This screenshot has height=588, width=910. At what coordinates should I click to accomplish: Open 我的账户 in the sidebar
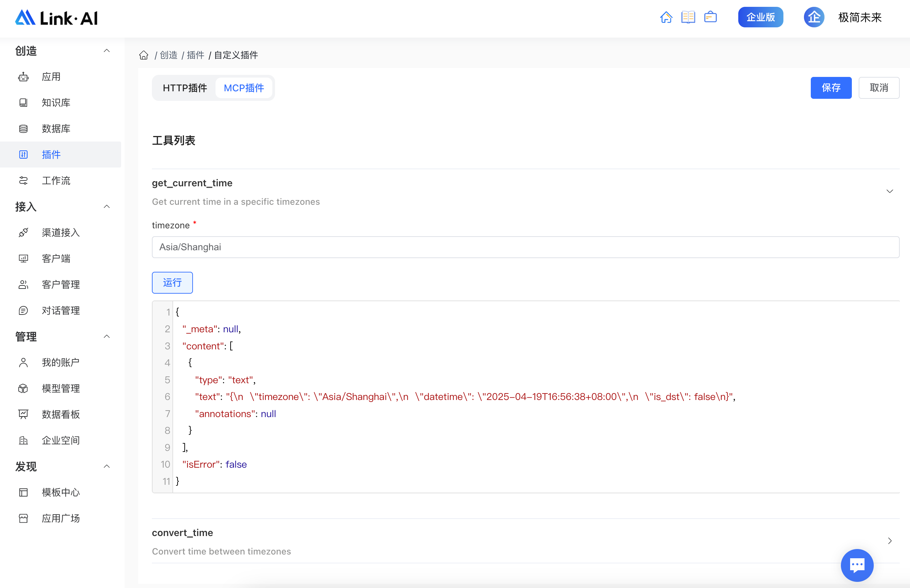coord(60,362)
